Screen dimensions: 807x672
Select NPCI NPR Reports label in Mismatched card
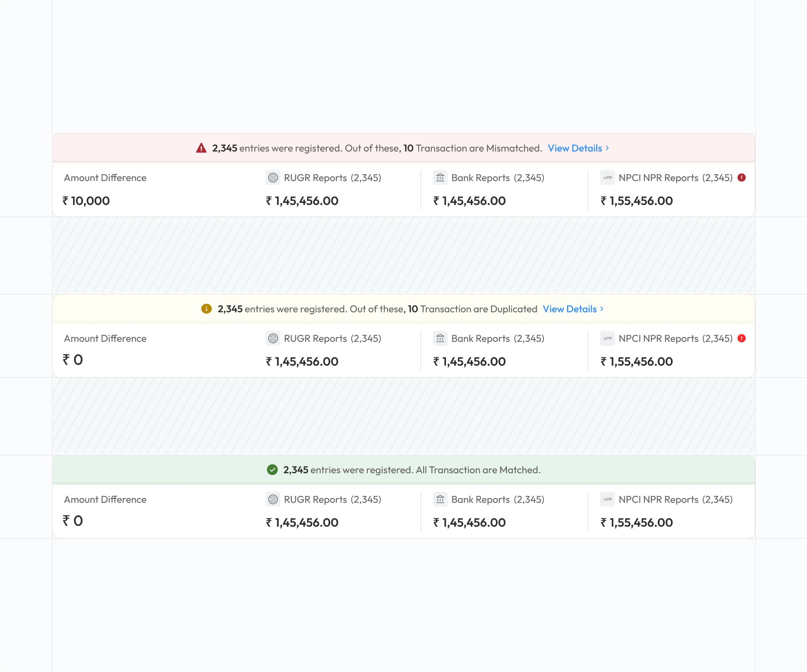click(659, 178)
